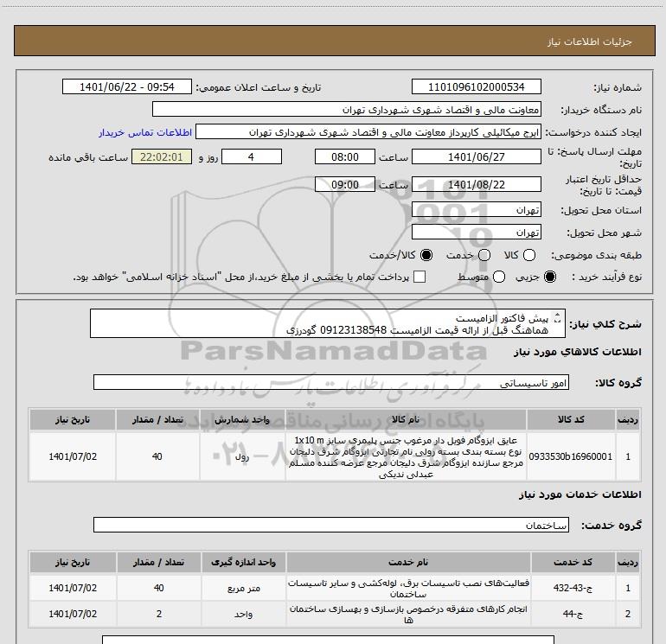Select the خدمت radio button
The image size is (666, 644).
pos(484,255)
